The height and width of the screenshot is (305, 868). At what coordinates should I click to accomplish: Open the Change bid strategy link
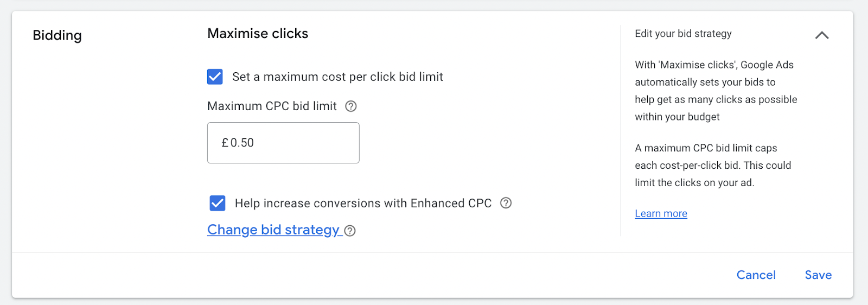coord(273,230)
